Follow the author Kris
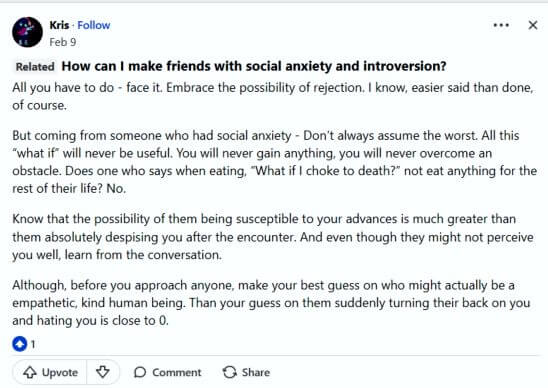 94,25
